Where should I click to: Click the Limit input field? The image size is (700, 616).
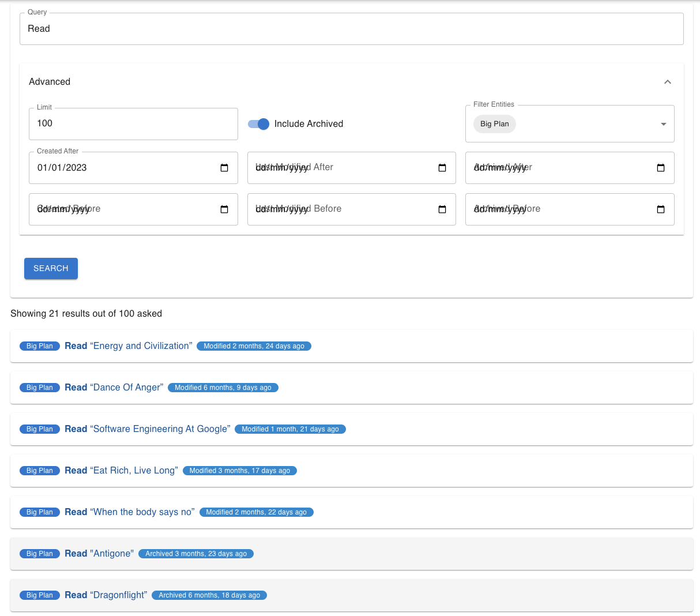(133, 123)
